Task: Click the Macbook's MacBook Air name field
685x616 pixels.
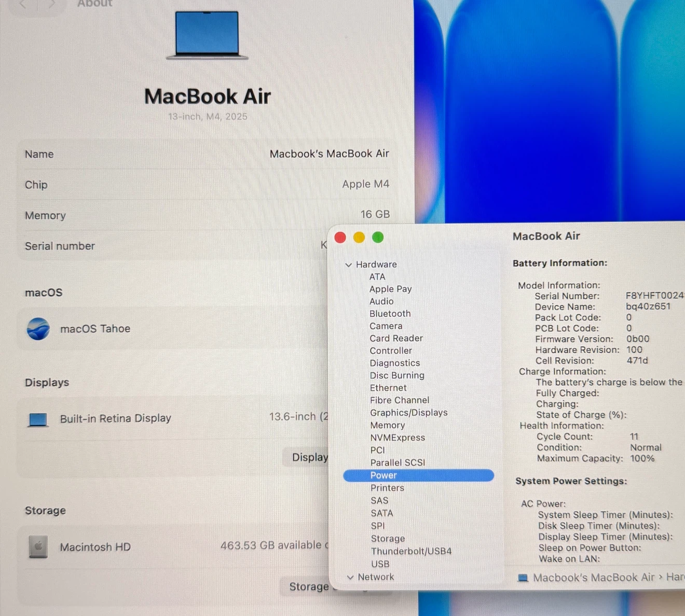Action: pyautogui.click(x=329, y=153)
